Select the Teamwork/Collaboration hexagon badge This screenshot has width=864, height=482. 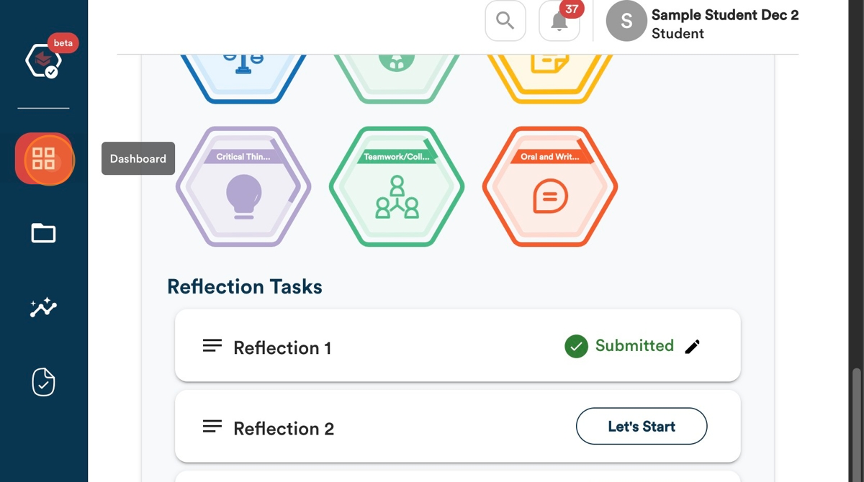[x=397, y=187]
